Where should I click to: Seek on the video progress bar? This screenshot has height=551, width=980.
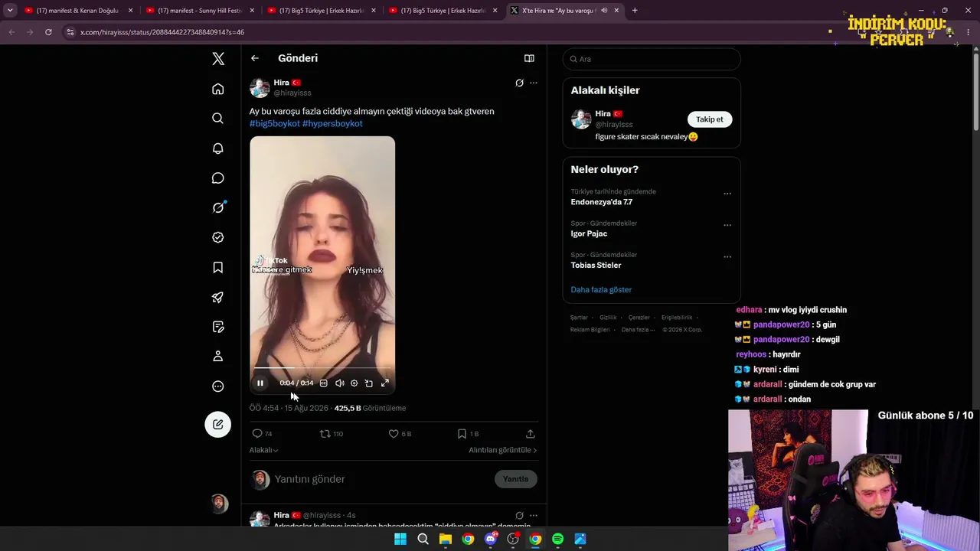[x=322, y=368]
